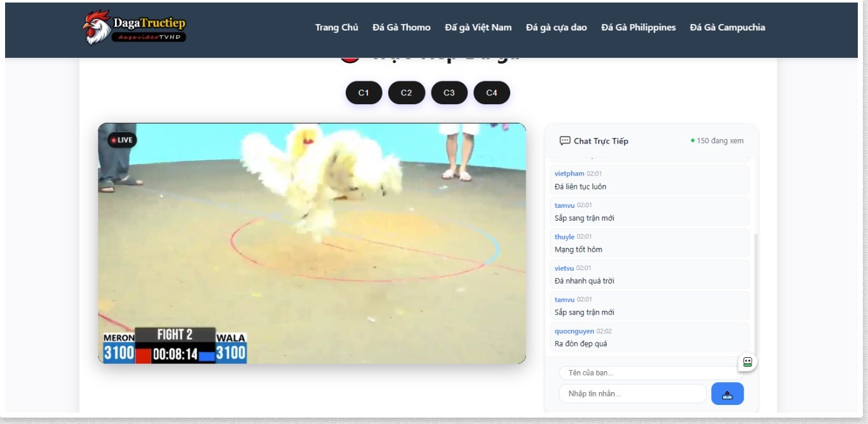Open Đá gà cựa dao section

(x=556, y=27)
